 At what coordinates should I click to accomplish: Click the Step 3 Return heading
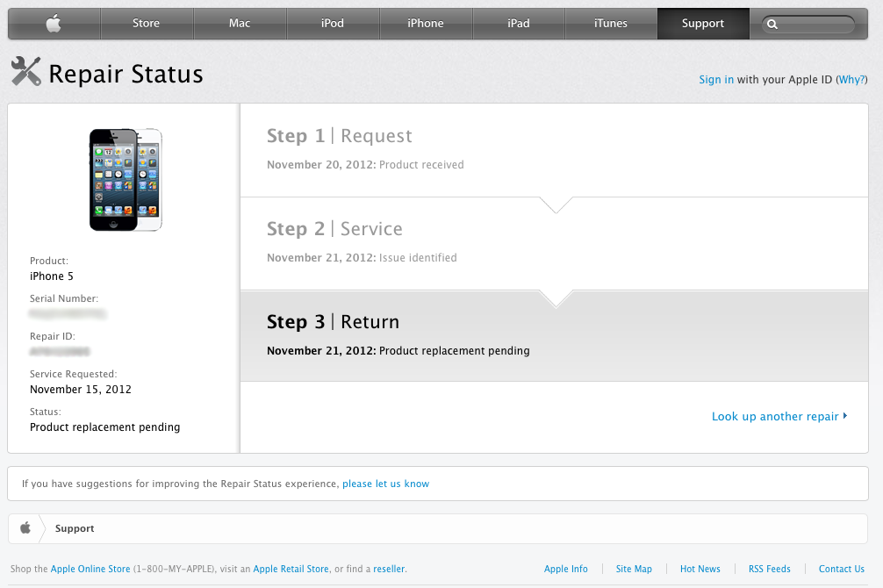[x=334, y=321]
